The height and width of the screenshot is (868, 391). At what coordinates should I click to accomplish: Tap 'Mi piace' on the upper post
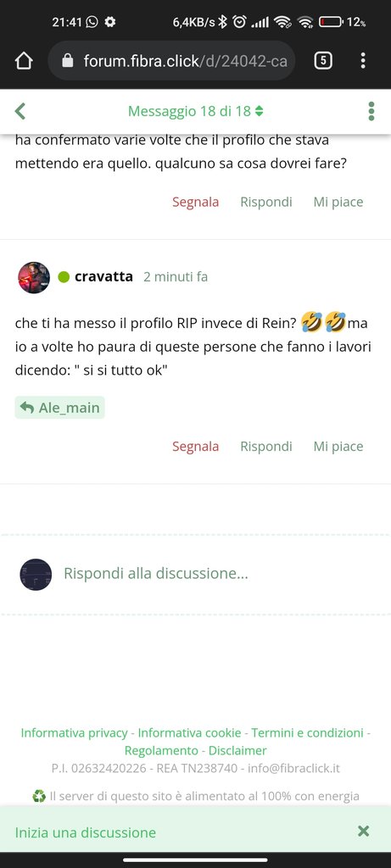click(338, 202)
